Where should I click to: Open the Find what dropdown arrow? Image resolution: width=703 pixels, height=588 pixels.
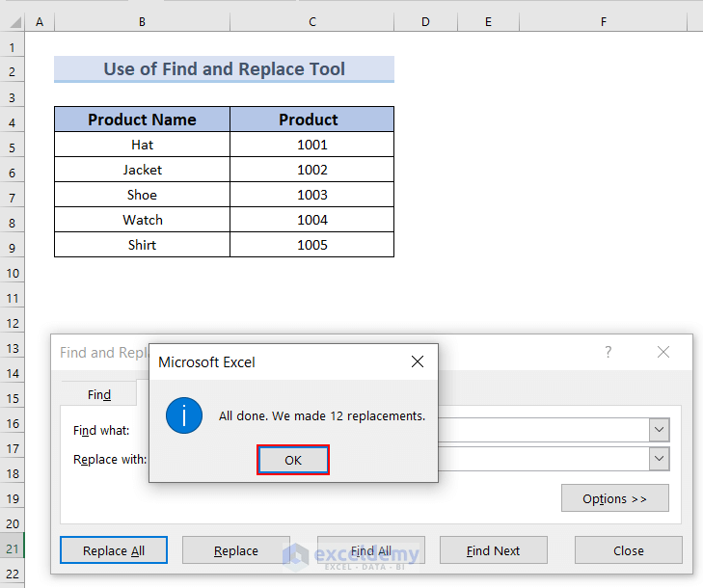(659, 429)
